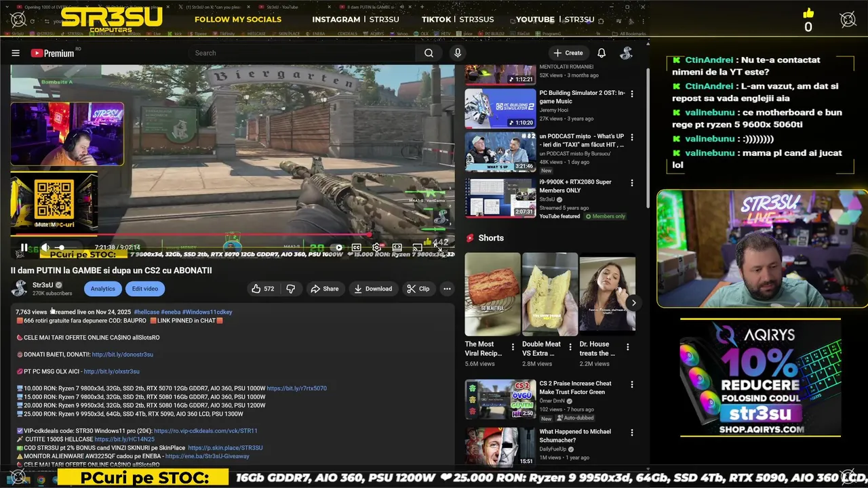Open CS 2 Praise Increase Cheat video
Viewport: 868px width, 488px height.
pyautogui.click(x=500, y=399)
